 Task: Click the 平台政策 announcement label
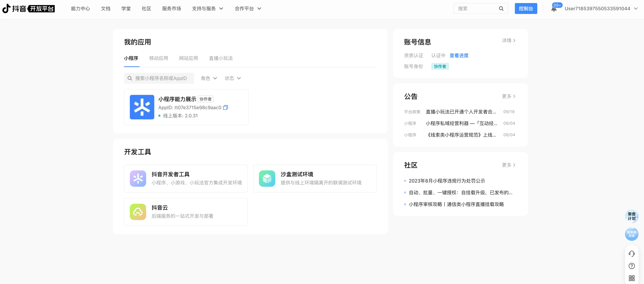(x=412, y=112)
